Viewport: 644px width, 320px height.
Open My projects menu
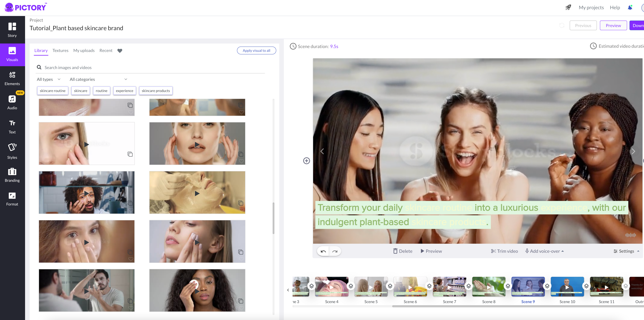(x=591, y=8)
